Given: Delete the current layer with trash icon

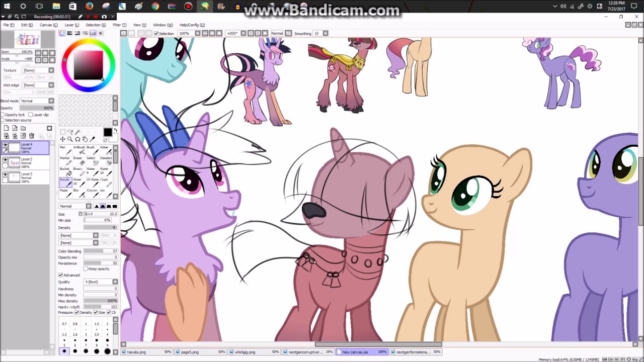Looking at the screenshot, I should (x=32, y=136).
